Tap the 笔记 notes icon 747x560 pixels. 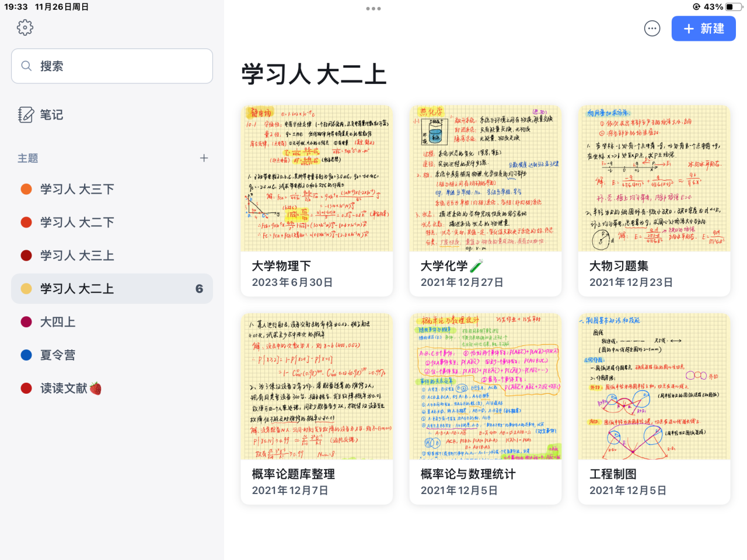(26, 115)
